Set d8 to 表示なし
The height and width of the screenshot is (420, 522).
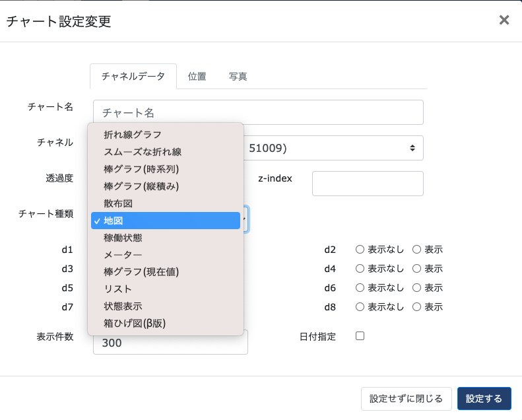coord(360,307)
